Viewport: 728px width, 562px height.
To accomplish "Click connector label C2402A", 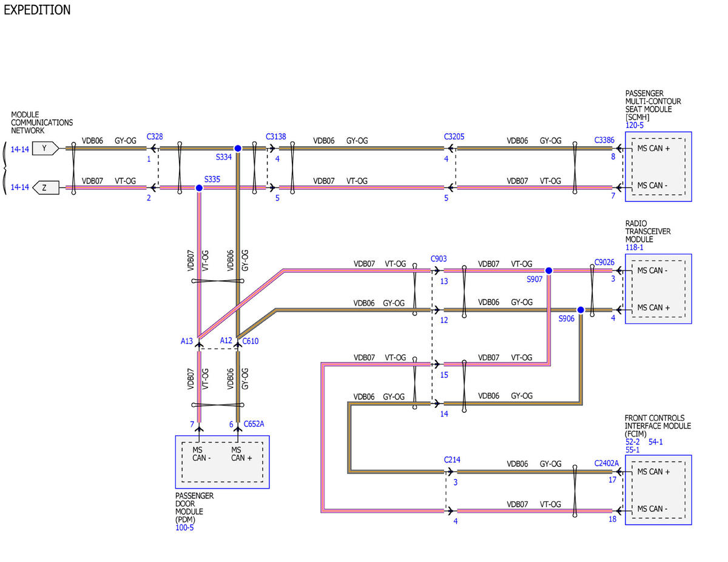I will 607,464.
